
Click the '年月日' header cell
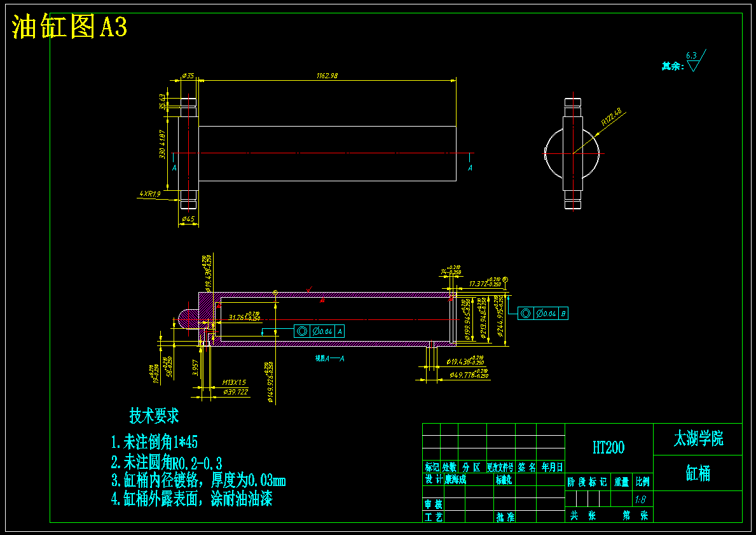[x=552, y=467]
